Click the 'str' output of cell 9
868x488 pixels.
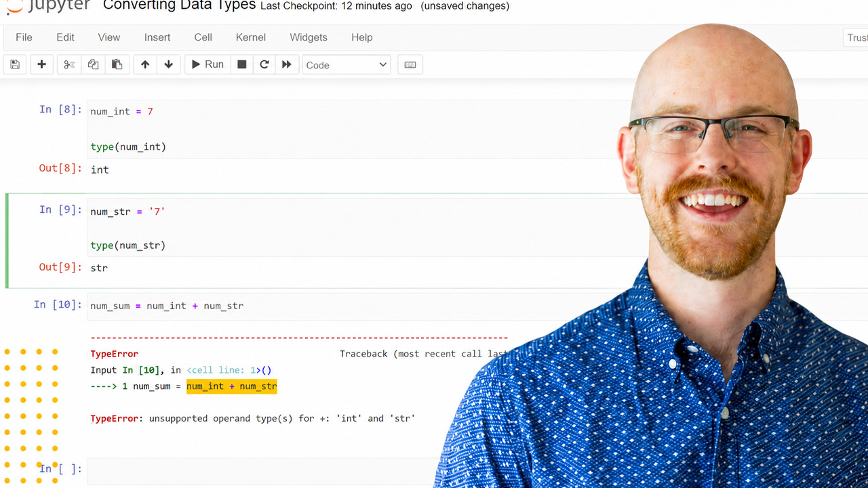[x=99, y=268]
